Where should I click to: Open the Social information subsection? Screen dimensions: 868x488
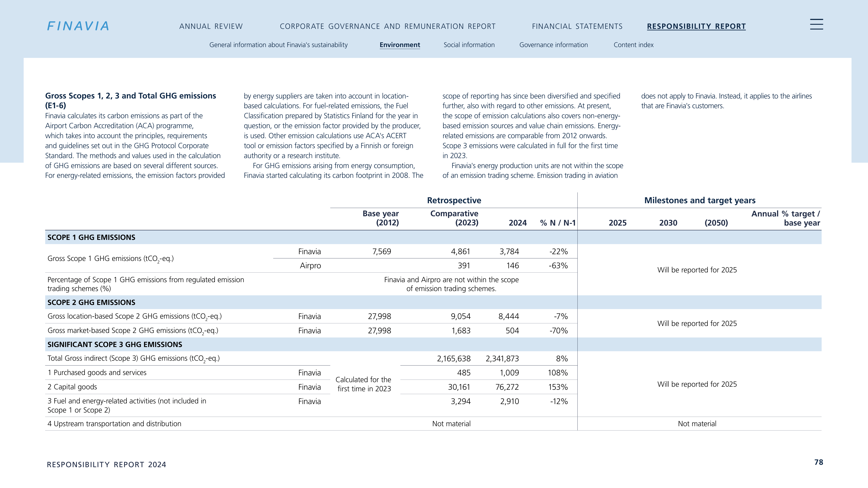(469, 45)
